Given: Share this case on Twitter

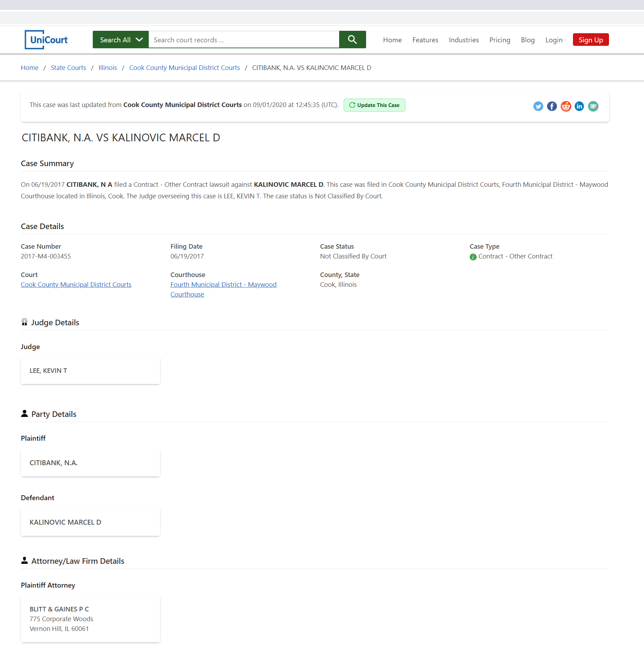Looking at the screenshot, I should coord(538,106).
